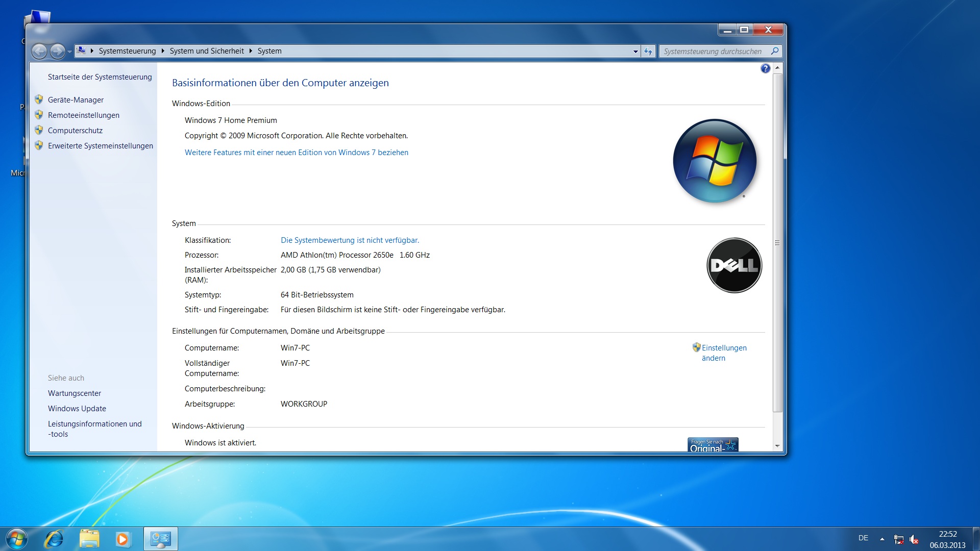Open Windows Explorer folder on the taskbar
Viewport: 980px width, 551px height.
(89, 539)
